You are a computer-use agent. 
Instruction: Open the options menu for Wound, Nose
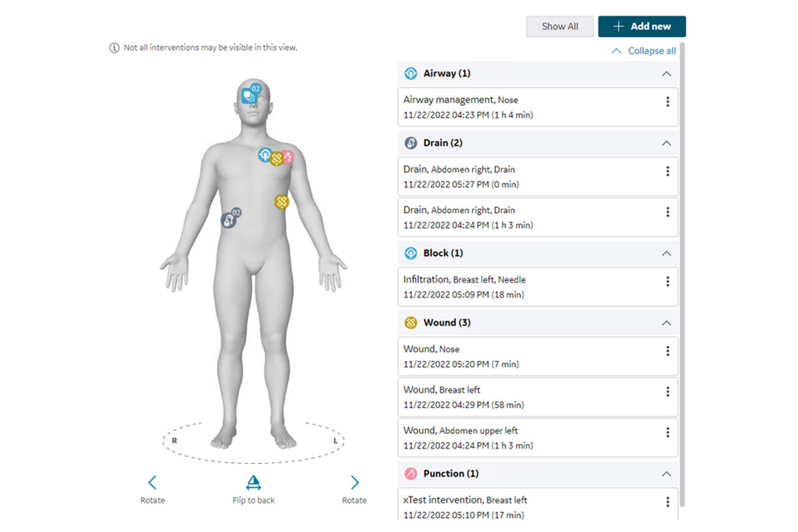(668, 349)
